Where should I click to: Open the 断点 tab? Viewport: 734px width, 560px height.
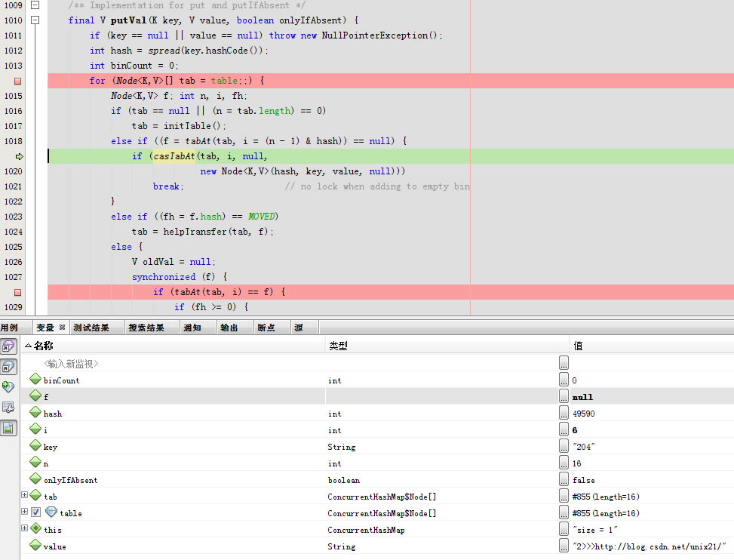click(266, 328)
